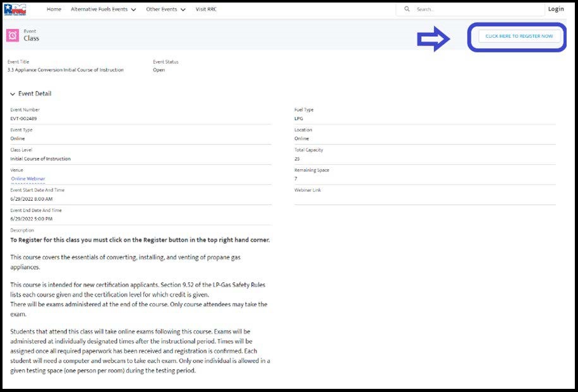Click the Remaining Space value 7
This screenshot has width=578, height=392.
click(296, 179)
